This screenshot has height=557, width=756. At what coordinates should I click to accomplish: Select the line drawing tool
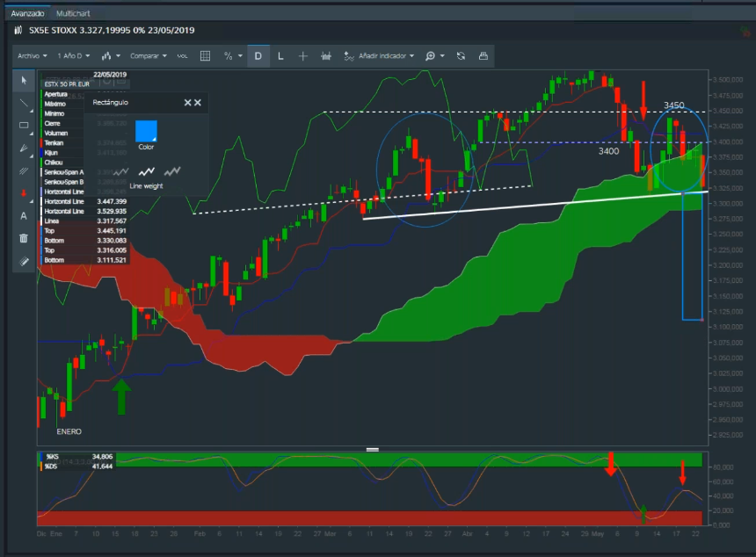click(x=24, y=103)
